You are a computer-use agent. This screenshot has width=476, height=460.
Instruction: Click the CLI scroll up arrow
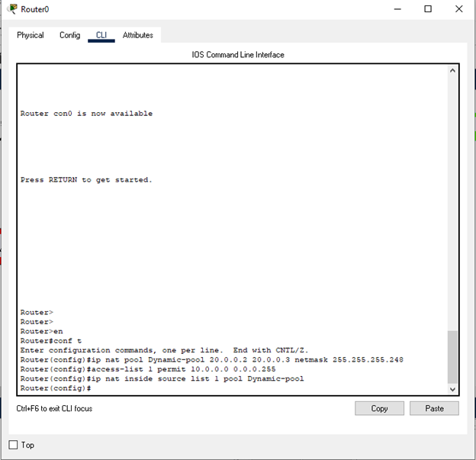(x=452, y=71)
